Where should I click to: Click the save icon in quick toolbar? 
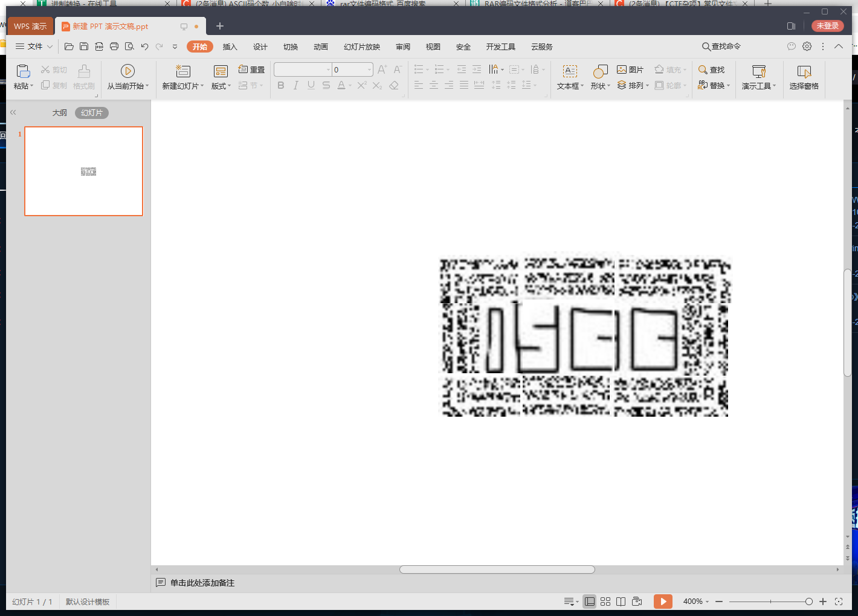[x=84, y=47]
